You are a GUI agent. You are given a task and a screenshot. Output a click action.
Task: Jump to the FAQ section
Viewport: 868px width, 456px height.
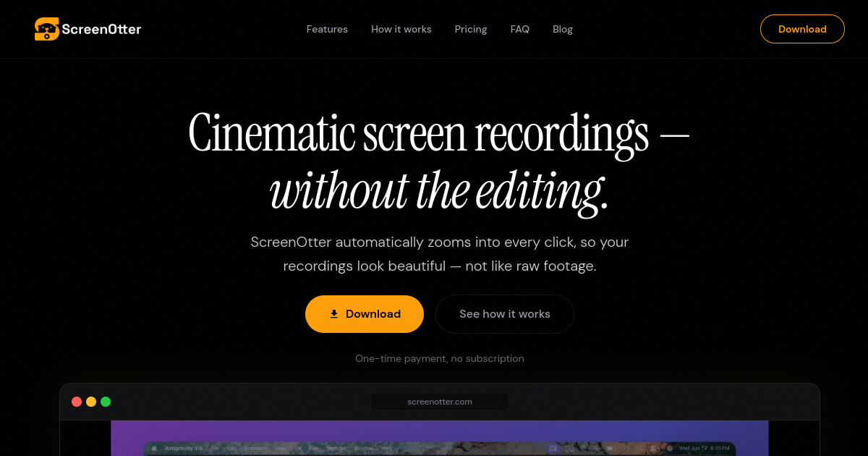(x=520, y=29)
